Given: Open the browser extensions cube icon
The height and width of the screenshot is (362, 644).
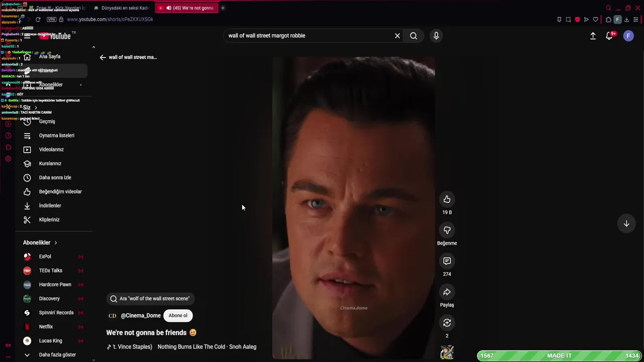Looking at the screenshot, I should (x=608, y=20).
